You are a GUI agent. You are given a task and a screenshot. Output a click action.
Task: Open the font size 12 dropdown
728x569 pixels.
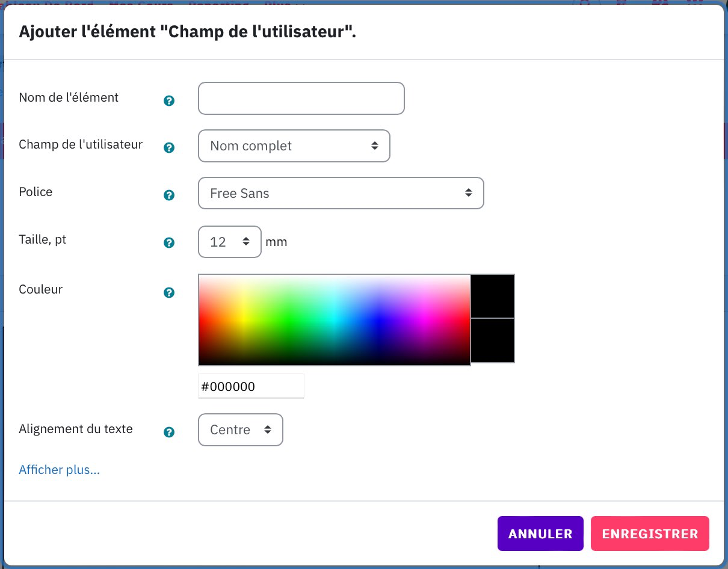(x=230, y=242)
